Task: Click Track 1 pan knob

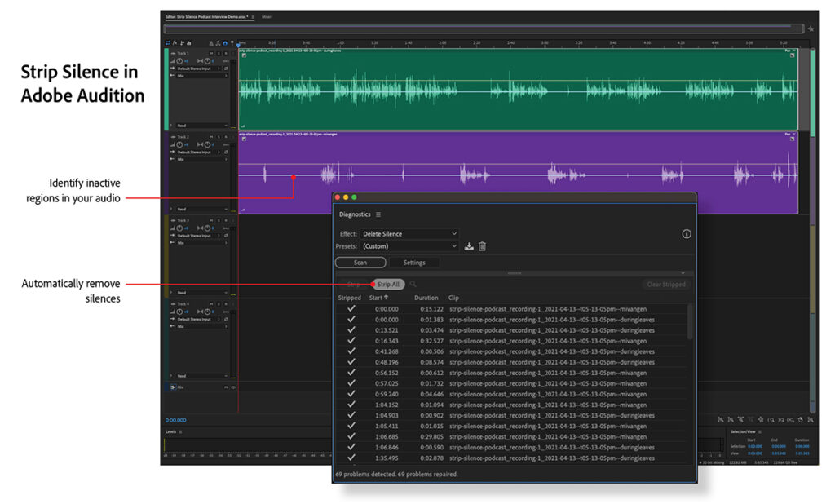Action: pyautogui.click(x=207, y=60)
